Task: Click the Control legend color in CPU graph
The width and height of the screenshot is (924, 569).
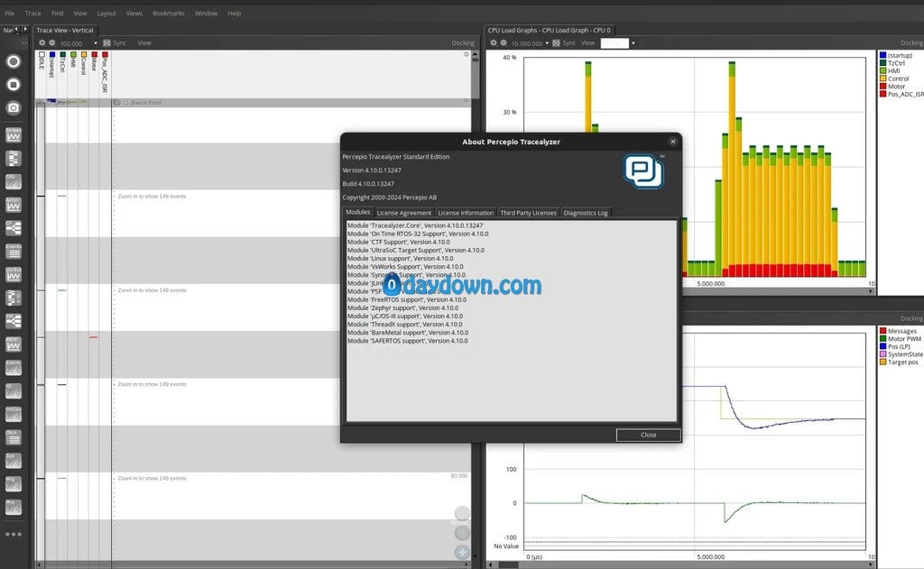Action: tap(882, 78)
